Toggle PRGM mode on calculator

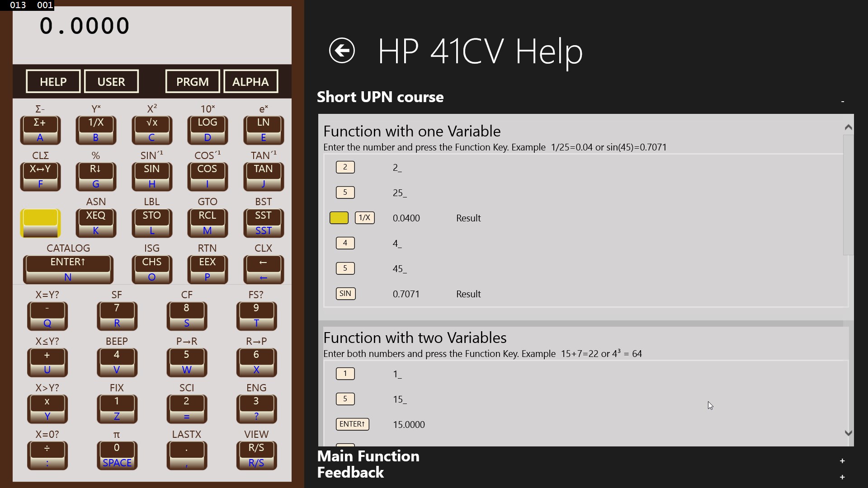pyautogui.click(x=193, y=82)
